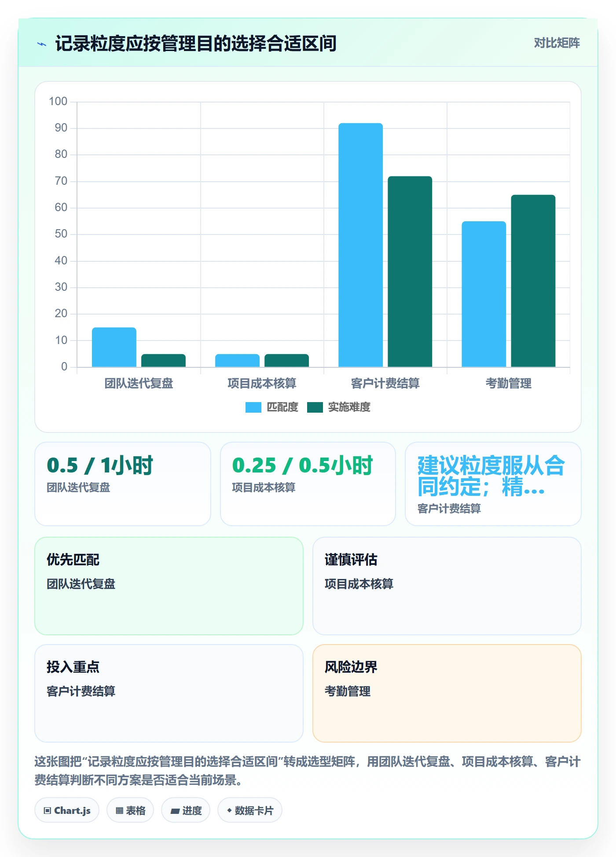Click the 50 y-axis tick label
The image size is (616, 857).
(61, 234)
